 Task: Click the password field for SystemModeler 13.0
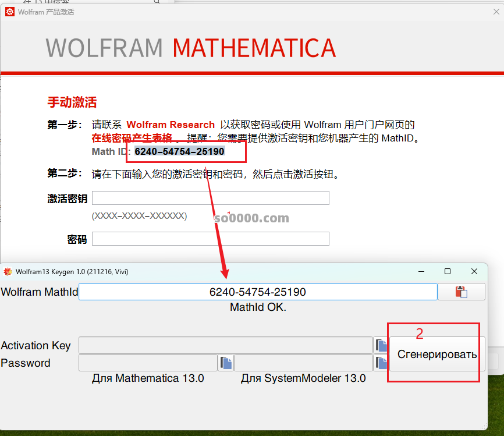(303, 363)
